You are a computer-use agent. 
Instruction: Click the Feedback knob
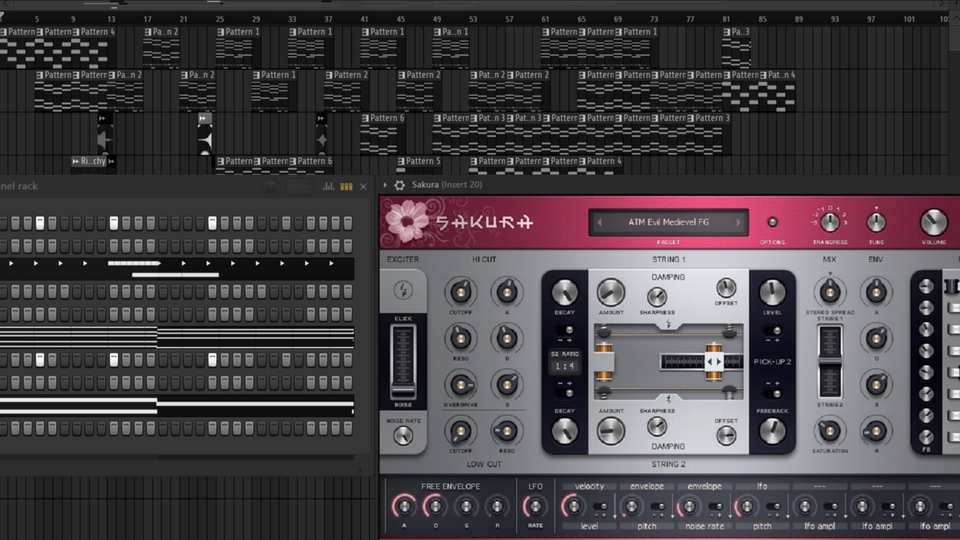pos(772,431)
